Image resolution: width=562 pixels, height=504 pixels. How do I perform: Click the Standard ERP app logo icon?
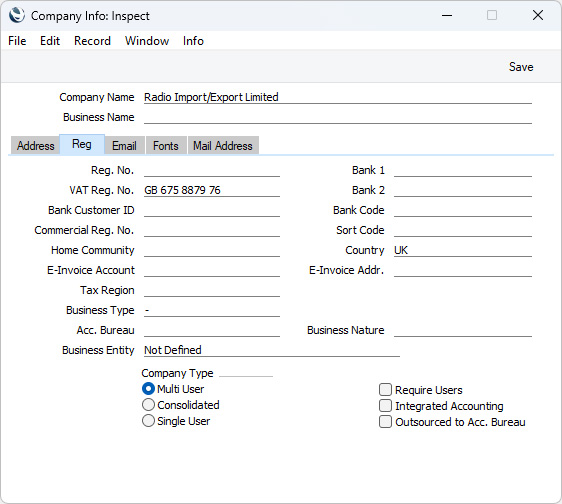pos(17,15)
